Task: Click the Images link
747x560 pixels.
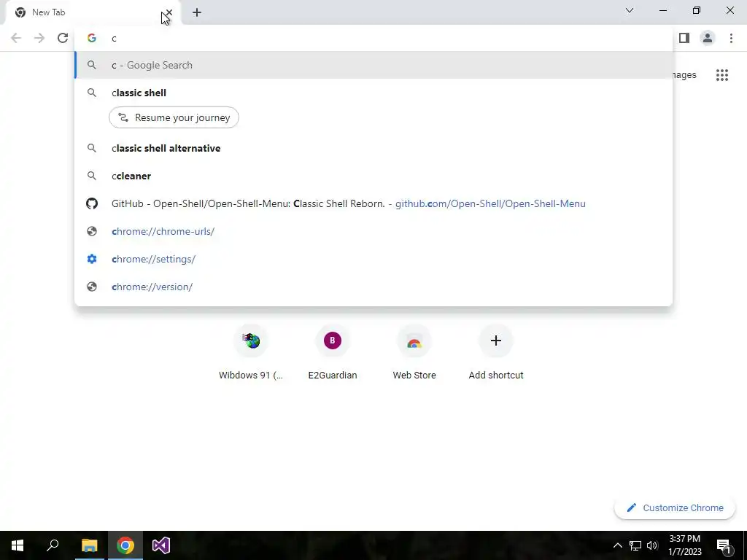Action: tap(685, 75)
